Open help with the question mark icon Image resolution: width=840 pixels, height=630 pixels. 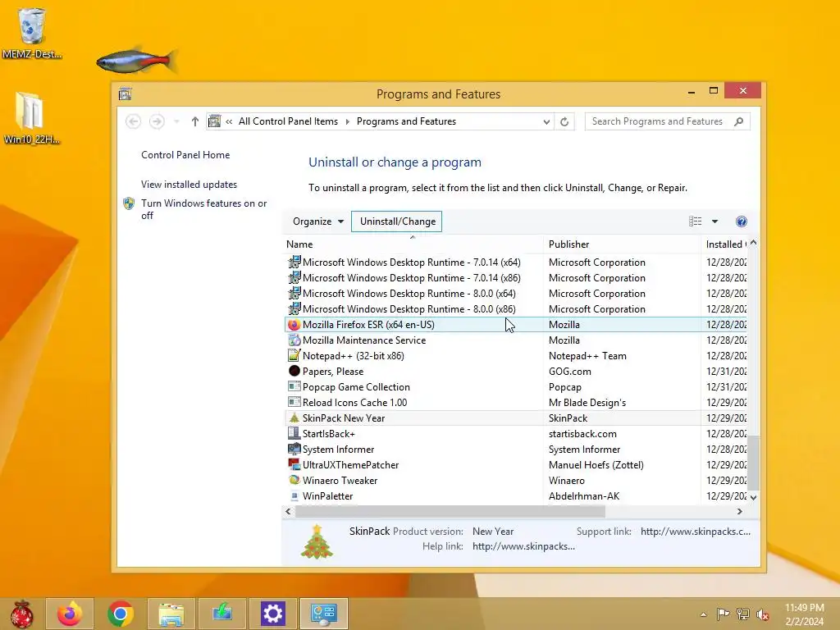[742, 221]
